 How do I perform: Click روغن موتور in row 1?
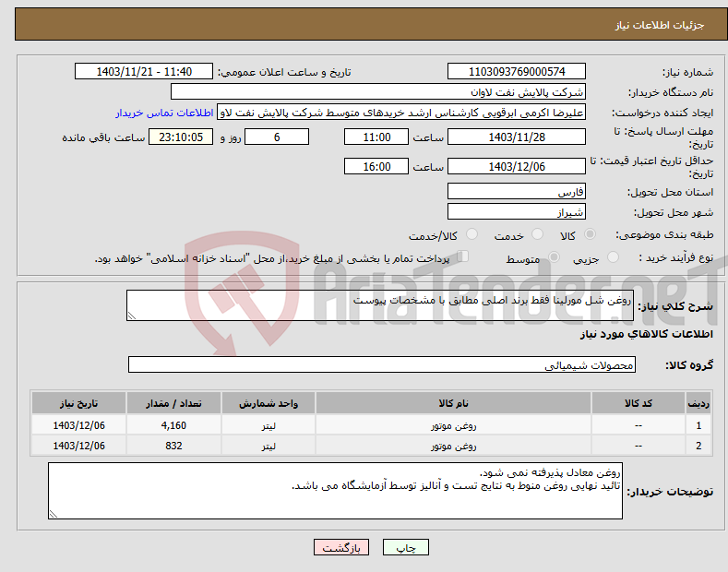[453, 425]
